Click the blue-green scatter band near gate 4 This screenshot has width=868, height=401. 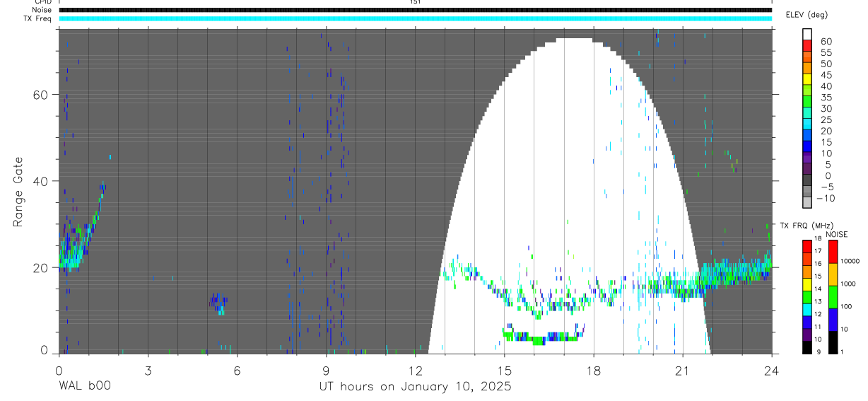click(543, 335)
